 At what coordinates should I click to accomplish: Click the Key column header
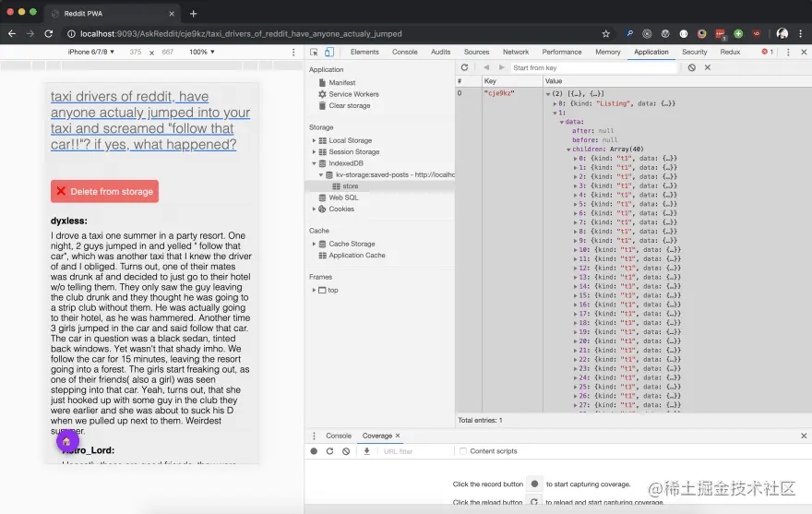pos(512,81)
